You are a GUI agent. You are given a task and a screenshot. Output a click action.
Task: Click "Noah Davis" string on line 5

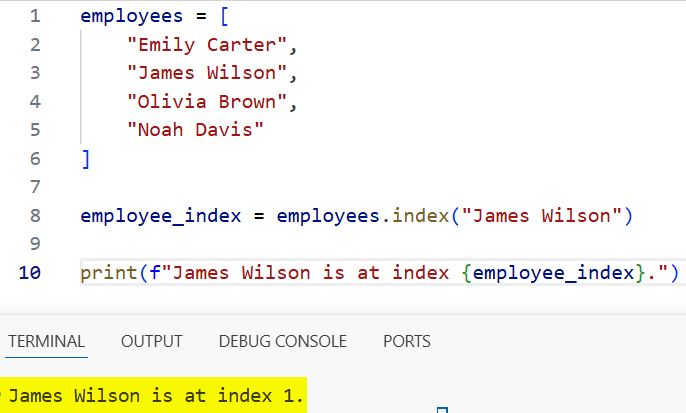(195, 130)
